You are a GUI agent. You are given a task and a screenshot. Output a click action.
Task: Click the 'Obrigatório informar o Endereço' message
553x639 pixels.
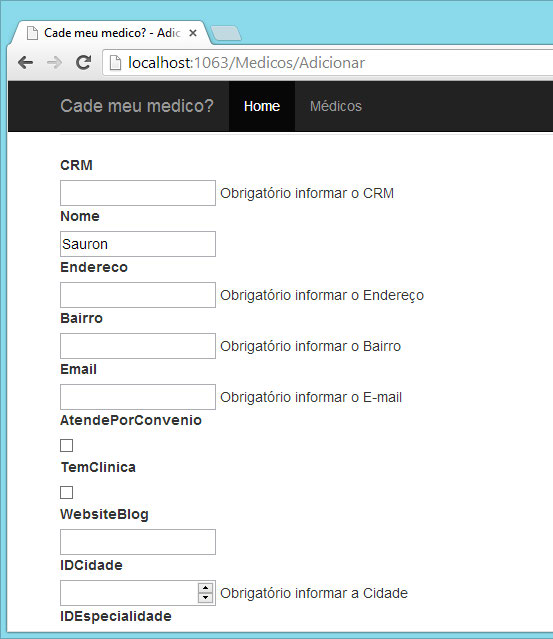click(x=322, y=295)
